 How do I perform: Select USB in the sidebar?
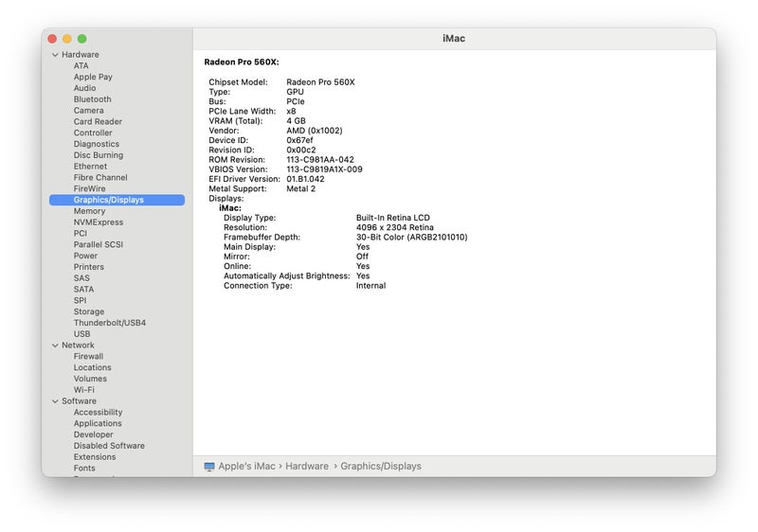coord(81,334)
